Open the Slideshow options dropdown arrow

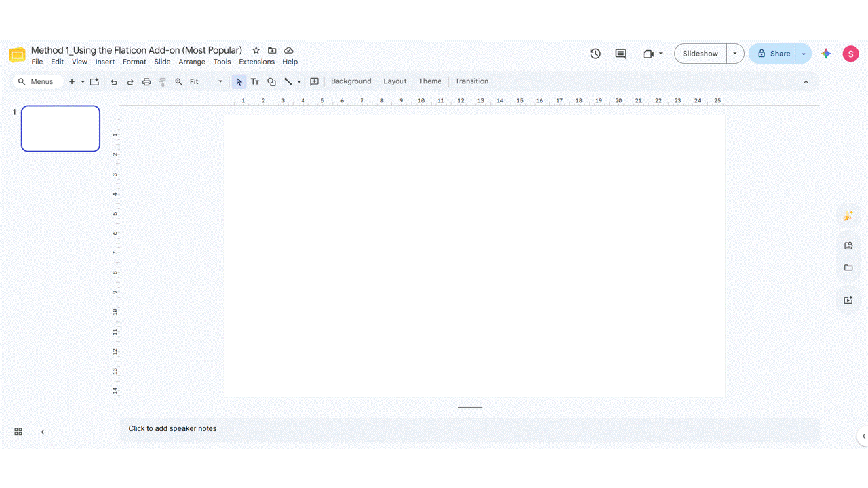[735, 54]
